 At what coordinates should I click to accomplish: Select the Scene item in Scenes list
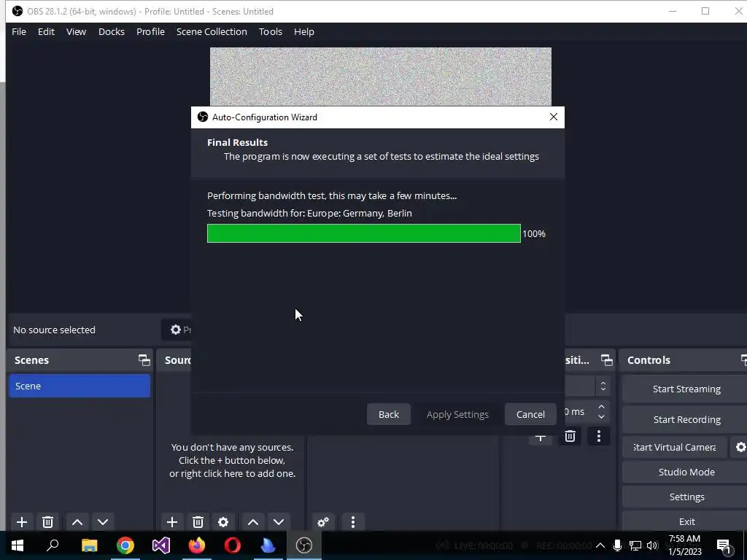tap(80, 386)
